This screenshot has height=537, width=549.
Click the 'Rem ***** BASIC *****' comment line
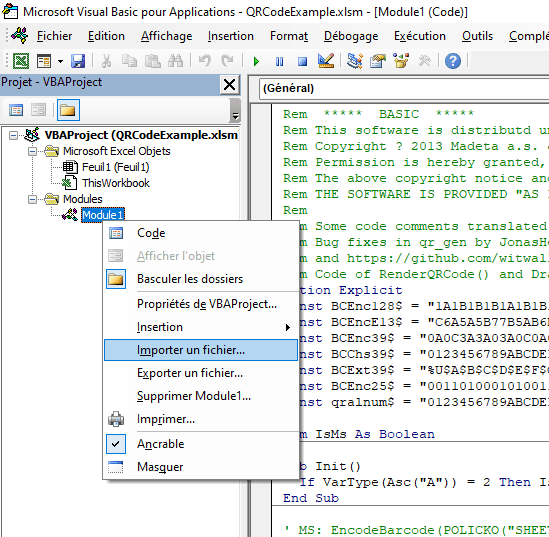pos(378,114)
